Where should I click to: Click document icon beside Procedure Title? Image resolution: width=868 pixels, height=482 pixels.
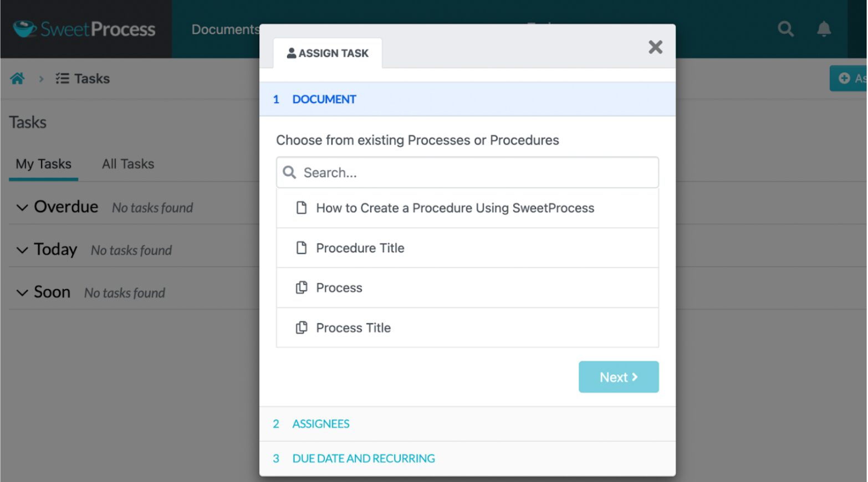click(301, 248)
